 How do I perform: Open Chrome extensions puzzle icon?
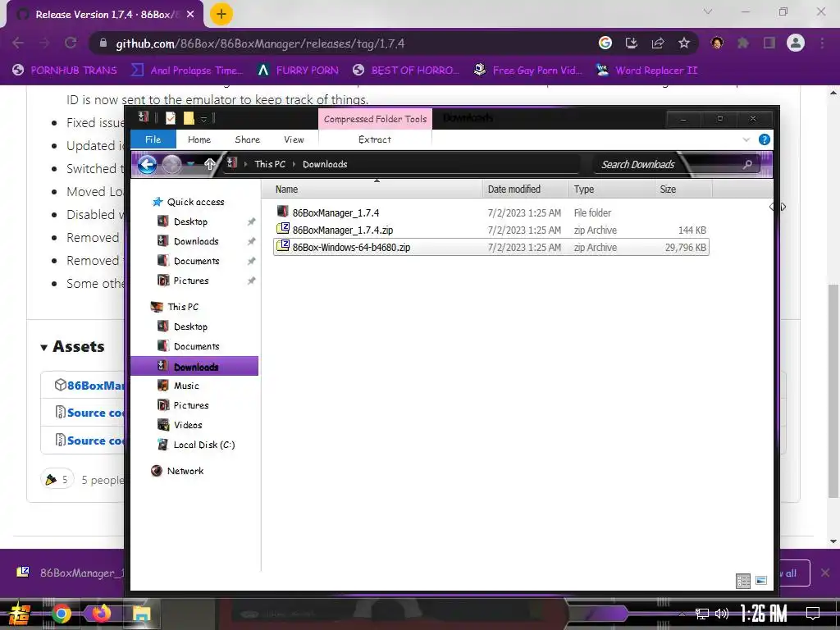click(743, 43)
